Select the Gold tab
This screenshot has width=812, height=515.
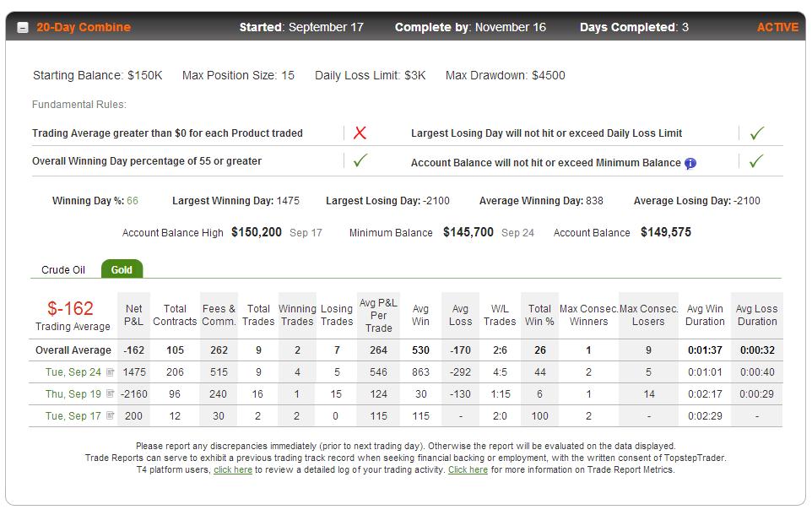coord(122,269)
